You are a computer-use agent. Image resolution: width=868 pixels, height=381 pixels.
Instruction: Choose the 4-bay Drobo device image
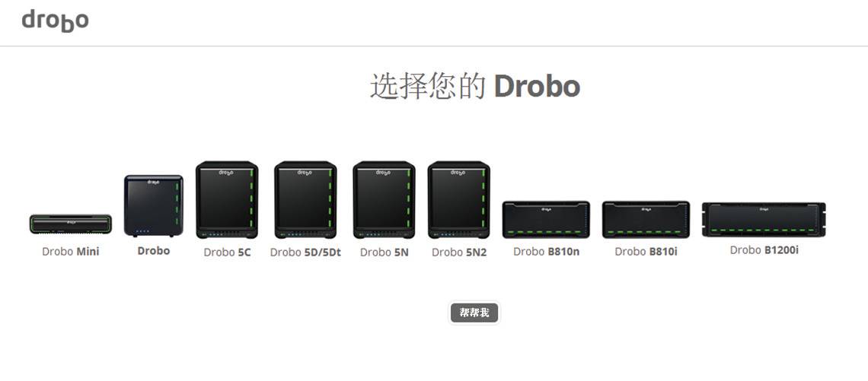(153, 205)
